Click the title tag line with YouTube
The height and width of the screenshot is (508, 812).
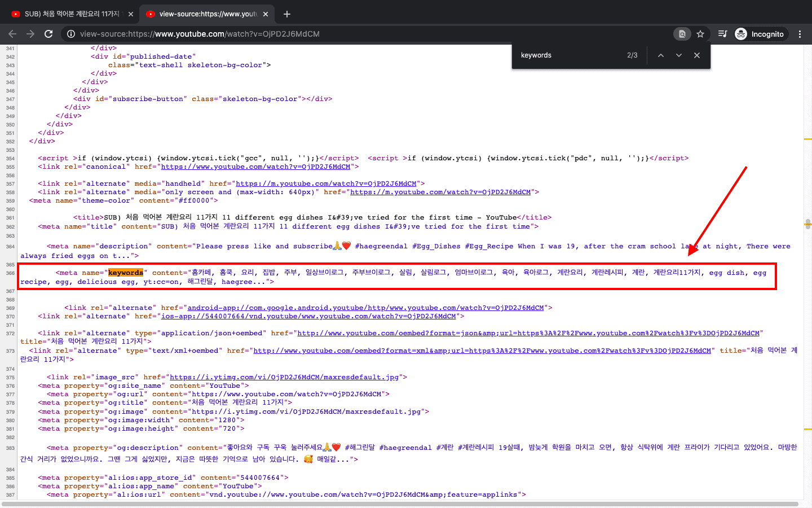pyautogui.click(x=312, y=217)
